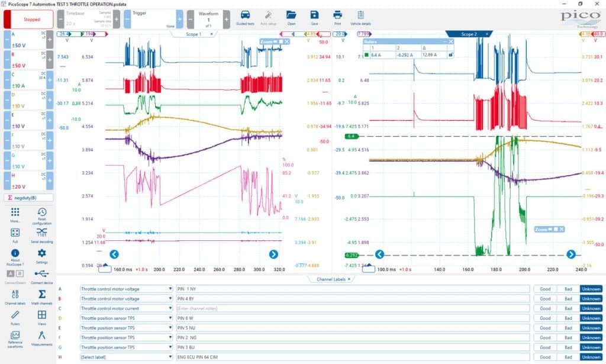Switch to the Scope 1 tab

pos(194,34)
